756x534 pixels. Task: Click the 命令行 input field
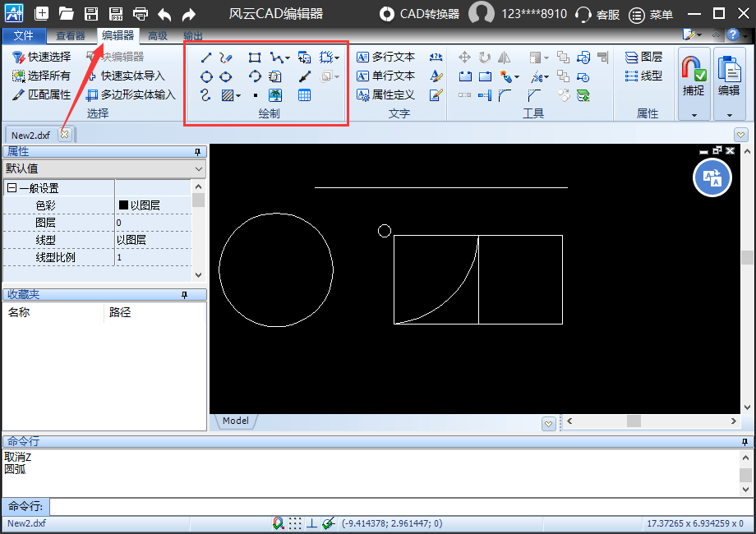[401, 507]
